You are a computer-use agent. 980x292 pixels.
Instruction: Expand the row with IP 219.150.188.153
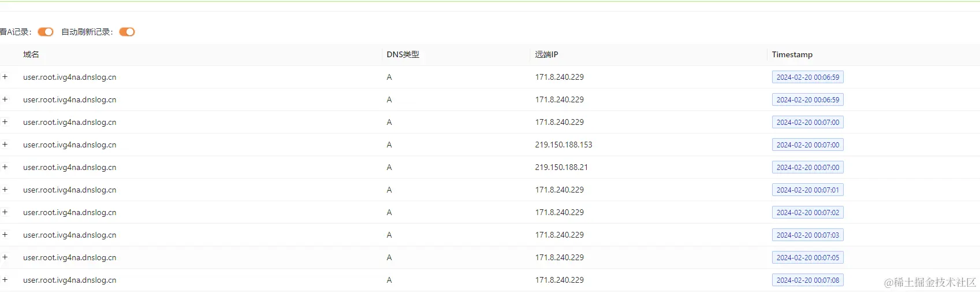tap(5, 145)
